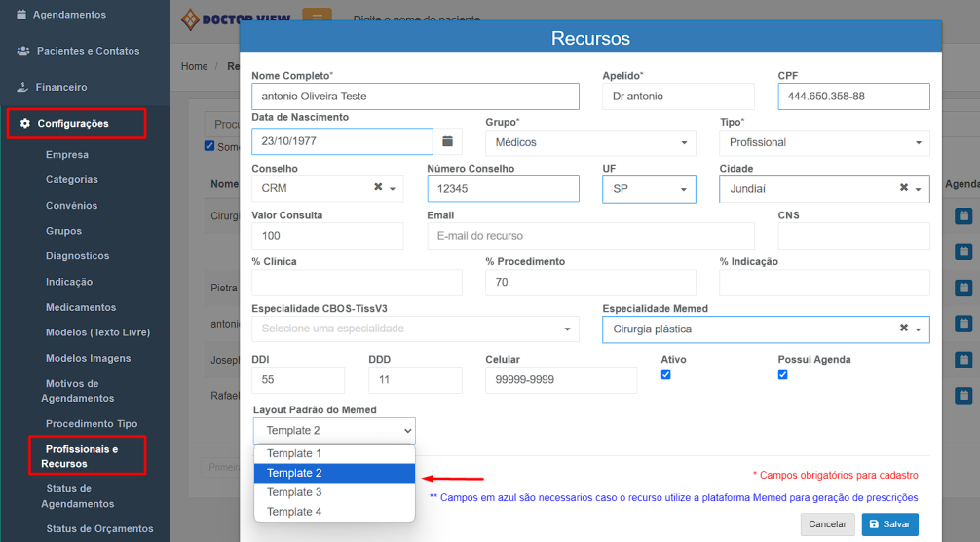
Task: Open the Grupo Médicos dropdown
Action: coord(590,142)
